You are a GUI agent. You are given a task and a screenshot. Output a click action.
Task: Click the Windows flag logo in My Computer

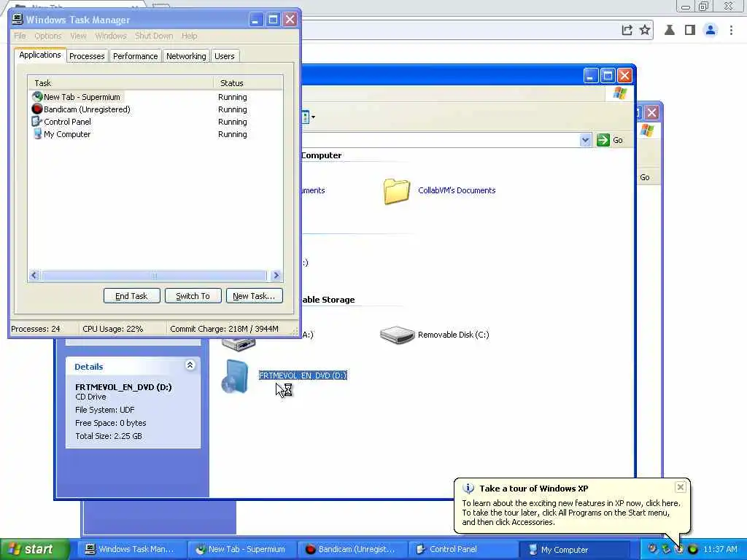click(x=620, y=93)
